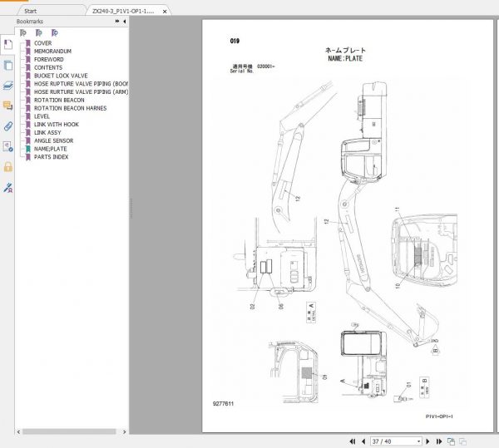The width and height of the screenshot is (499, 448).
Task: Click the 9277611 drawing number
Action: point(223,403)
